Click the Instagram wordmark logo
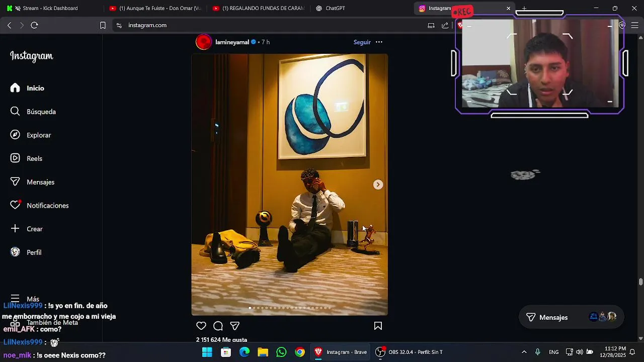Image resolution: width=644 pixels, height=362 pixels. point(31,56)
